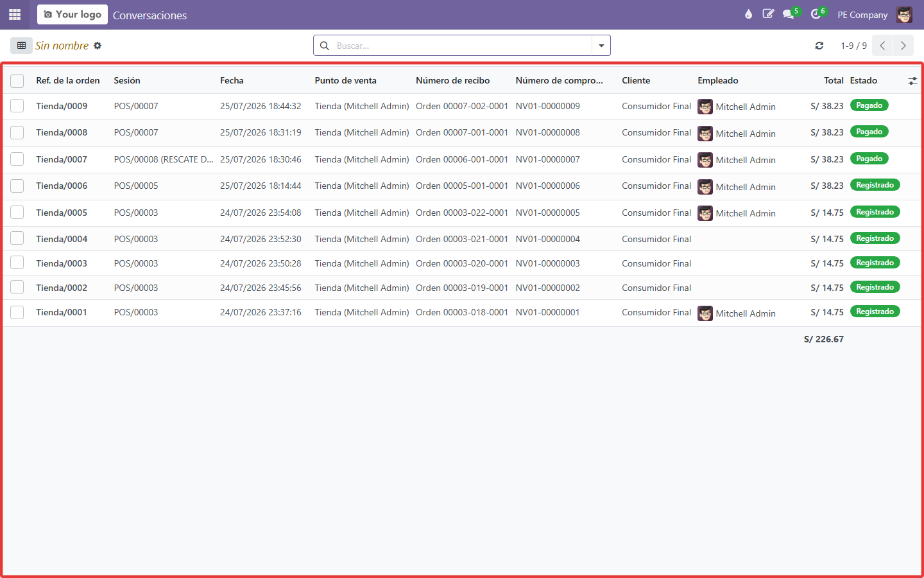Image resolution: width=924 pixels, height=578 pixels.
Task: Select the Tienda/0006 row checkbox
Action: (17, 186)
